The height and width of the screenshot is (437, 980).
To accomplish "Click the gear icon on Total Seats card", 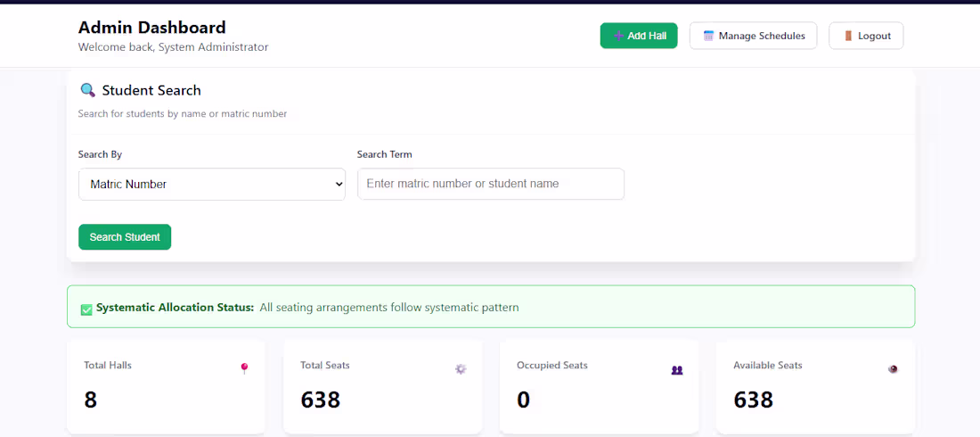I will [461, 368].
